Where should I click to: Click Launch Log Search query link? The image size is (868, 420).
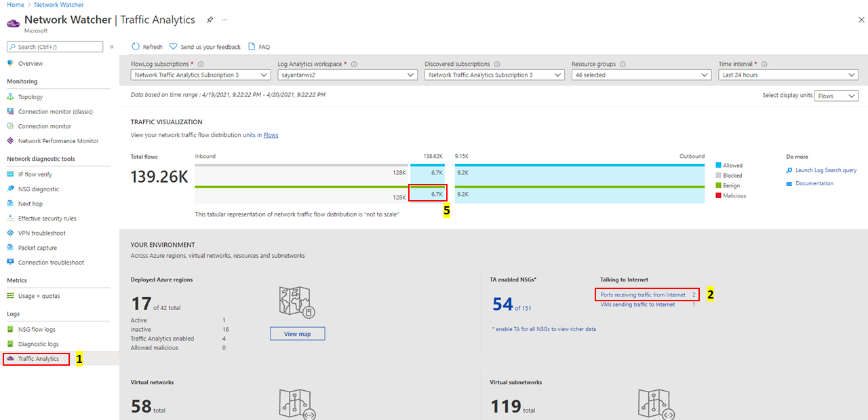tap(826, 170)
